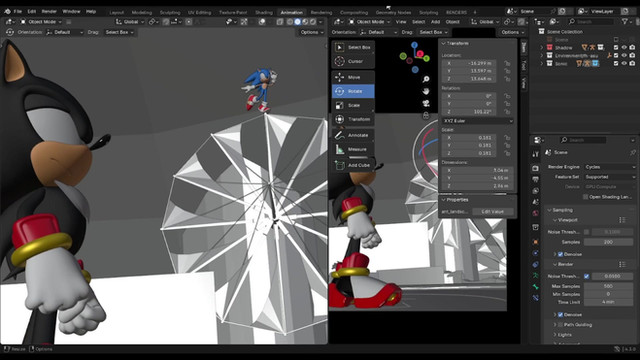640x360 pixels.
Task: Activate the Move tool
Action: [x=353, y=77]
